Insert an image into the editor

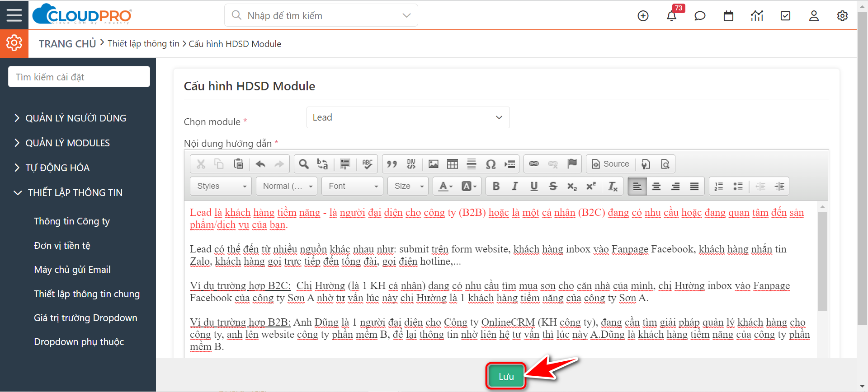[434, 164]
